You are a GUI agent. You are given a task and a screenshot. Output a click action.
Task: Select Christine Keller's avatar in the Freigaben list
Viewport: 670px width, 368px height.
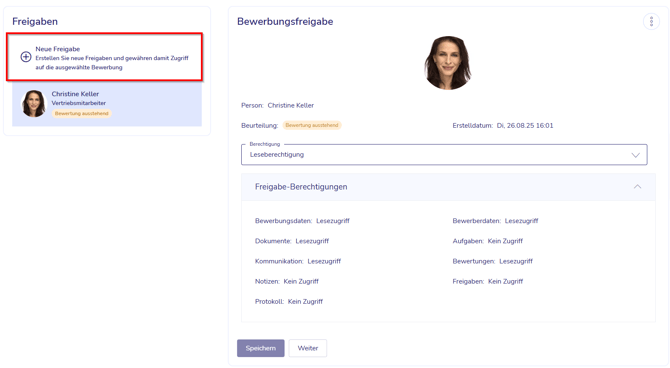point(33,103)
